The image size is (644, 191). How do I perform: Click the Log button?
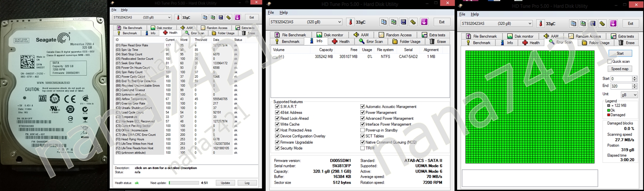[247, 183]
